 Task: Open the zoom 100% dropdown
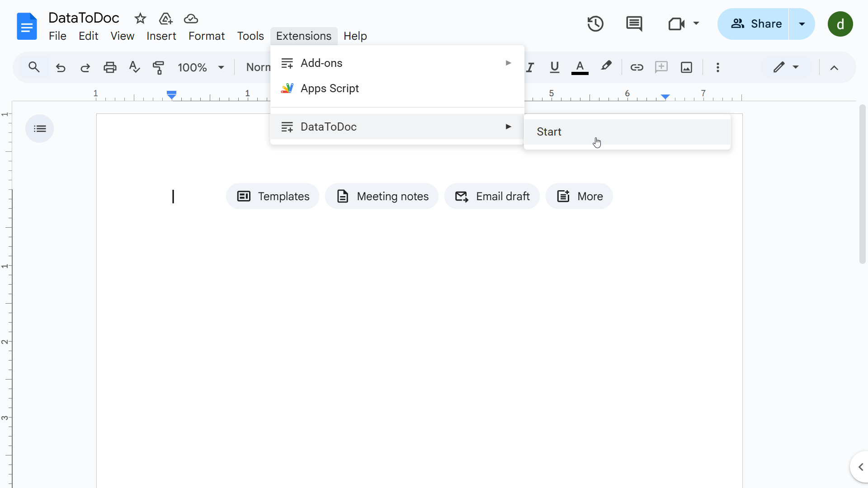(201, 67)
